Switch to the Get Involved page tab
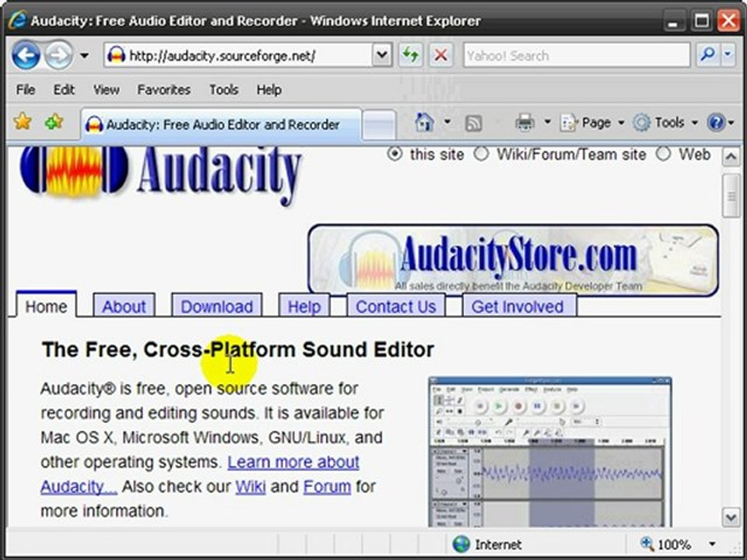747x560 pixels. tap(517, 306)
